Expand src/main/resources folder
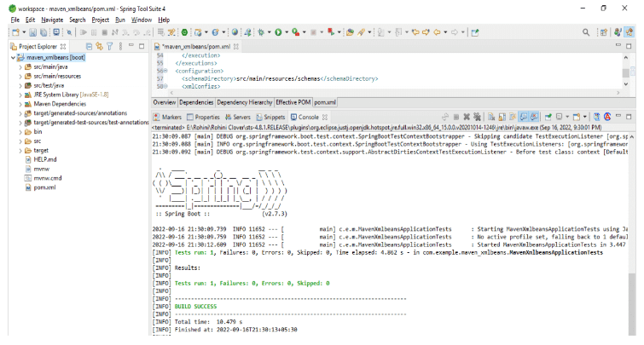This screenshot has width=644, height=345. (20, 77)
